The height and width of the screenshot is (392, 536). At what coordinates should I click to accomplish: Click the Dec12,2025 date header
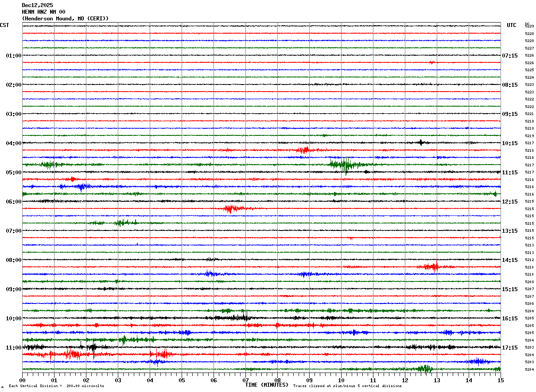point(37,5)
